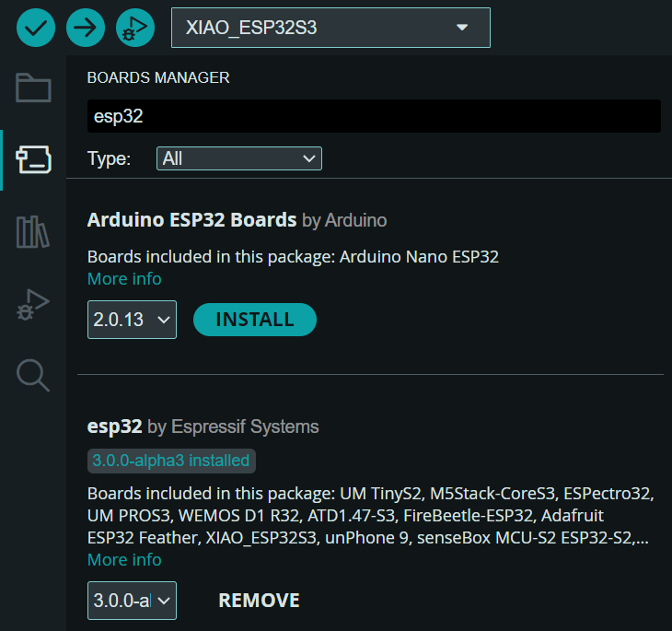Open the Search magnifier sidebar icon
The width and height of the screenshot is (672, 631).
click(33, 376)
